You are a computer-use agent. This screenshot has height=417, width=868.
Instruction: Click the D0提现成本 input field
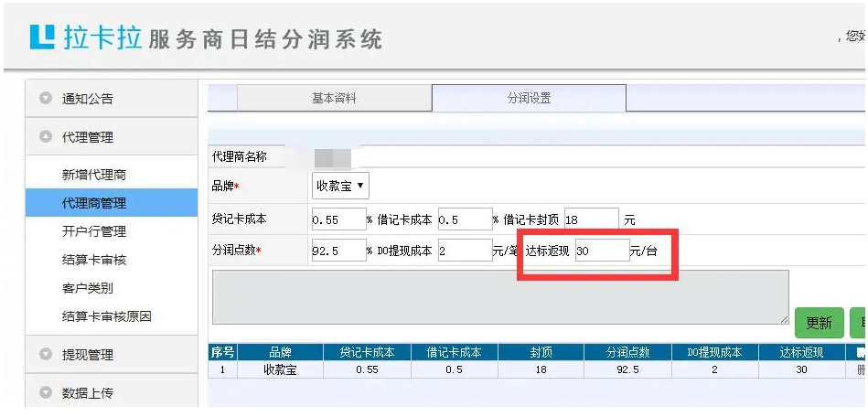coord(465,251)
